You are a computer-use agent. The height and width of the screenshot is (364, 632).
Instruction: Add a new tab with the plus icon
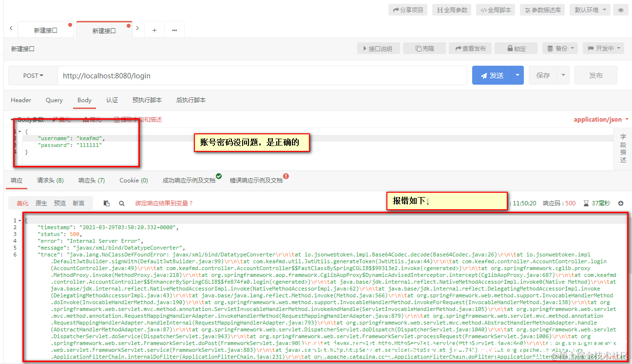tap(154, 30)
